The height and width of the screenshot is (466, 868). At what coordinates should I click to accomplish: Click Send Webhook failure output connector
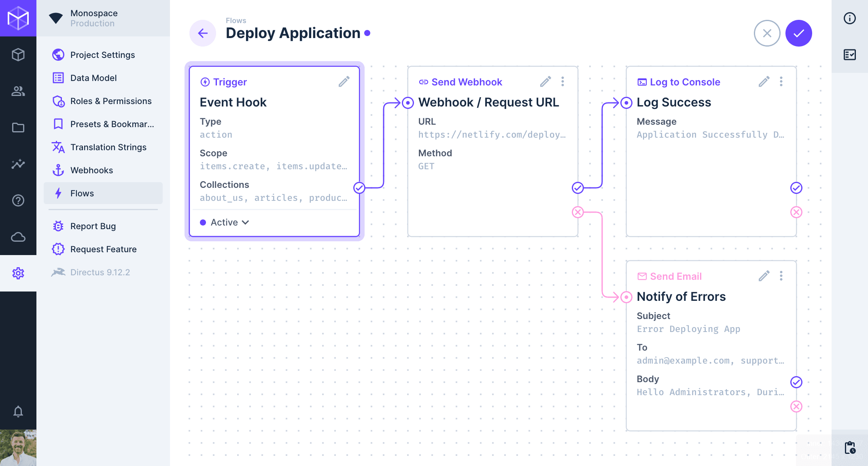click(578, 212)
